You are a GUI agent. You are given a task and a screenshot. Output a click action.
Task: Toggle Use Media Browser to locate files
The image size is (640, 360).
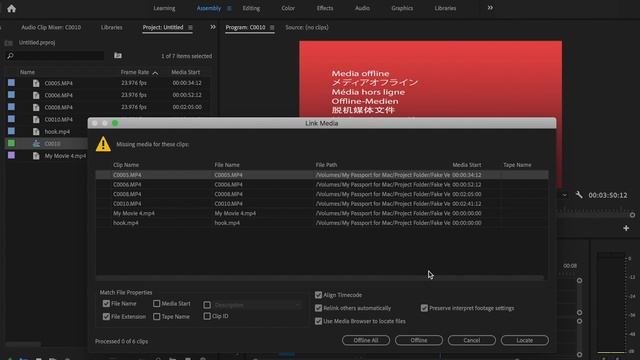(x=318, y=321)
